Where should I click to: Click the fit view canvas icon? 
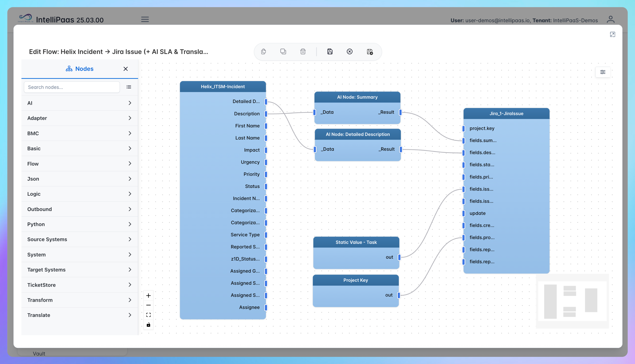point(148,315)
